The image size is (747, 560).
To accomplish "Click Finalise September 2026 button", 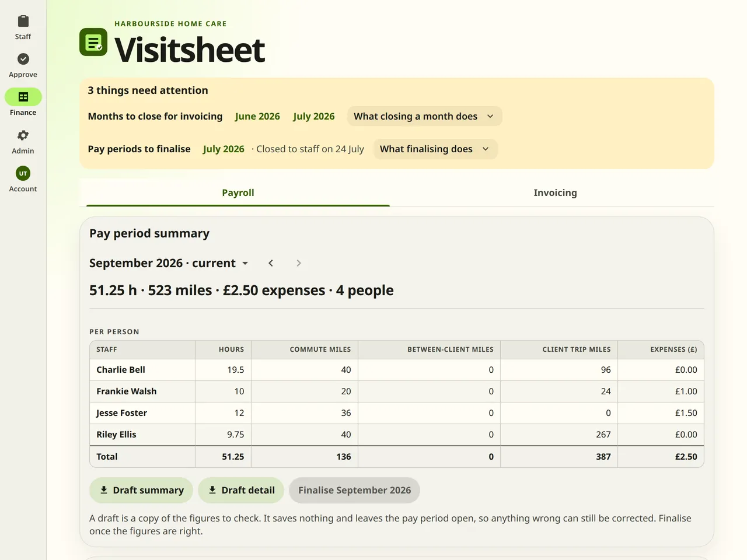I will point(354,490).
